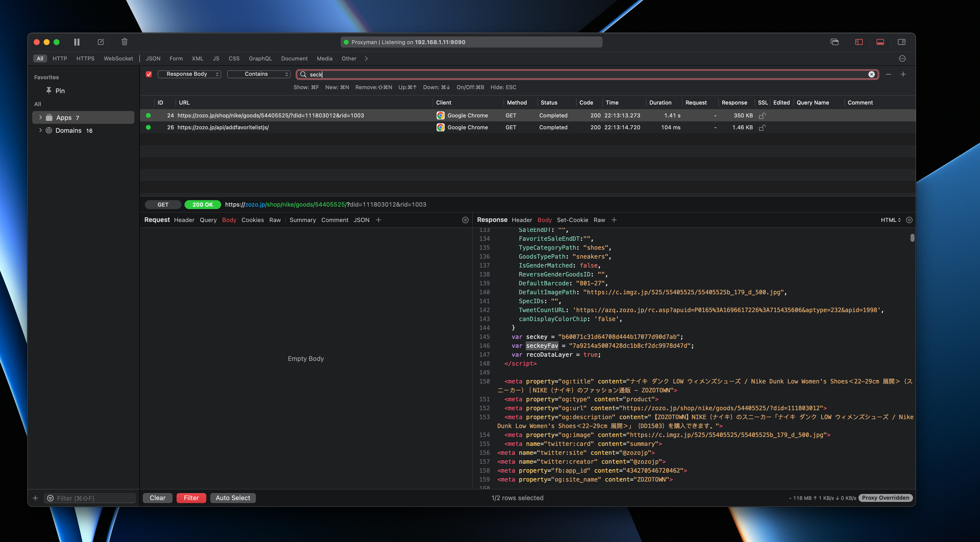The height and width of the screenshot is (542, 980).
Task: Toggle the right panel layout icon
Action: pyautogui.click(x=901, y=42)
